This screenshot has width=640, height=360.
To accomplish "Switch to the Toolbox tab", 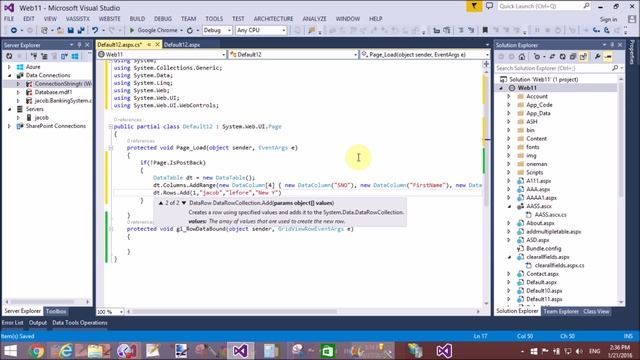I will click(56, 311).
